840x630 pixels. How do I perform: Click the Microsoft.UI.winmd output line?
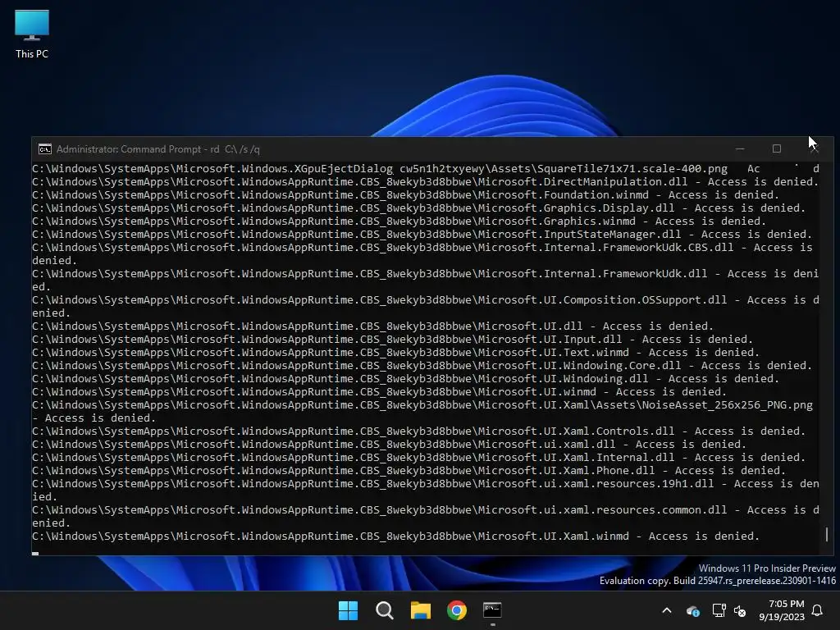(x=380, y=391)
